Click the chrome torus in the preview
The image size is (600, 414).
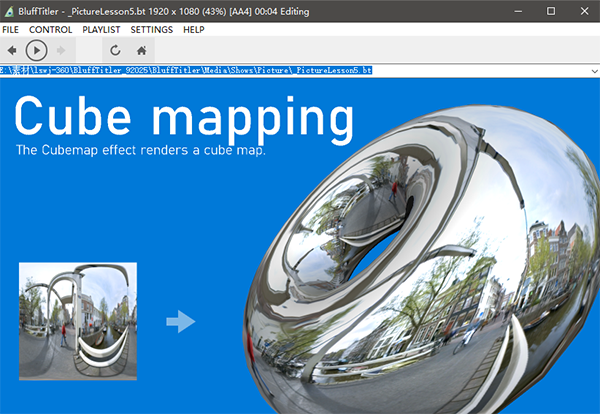[x=421, y=260]
